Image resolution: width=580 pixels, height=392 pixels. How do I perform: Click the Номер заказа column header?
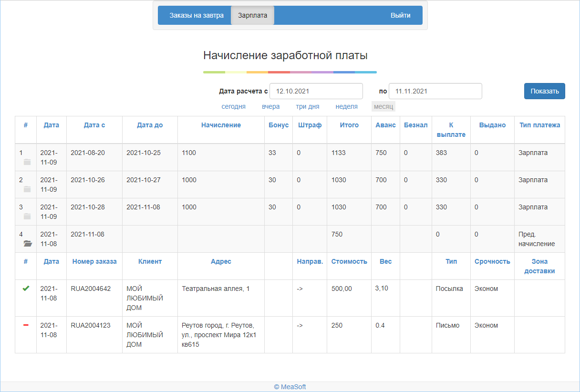tap(94, 261)
